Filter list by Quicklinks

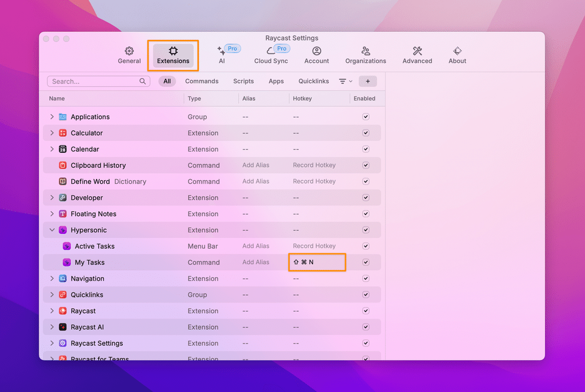tap(314, 81)
